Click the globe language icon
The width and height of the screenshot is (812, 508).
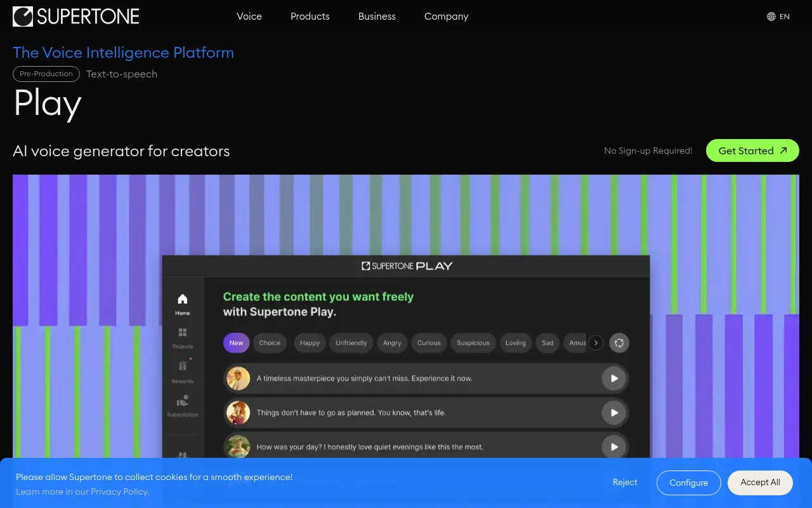click(771, 16)
